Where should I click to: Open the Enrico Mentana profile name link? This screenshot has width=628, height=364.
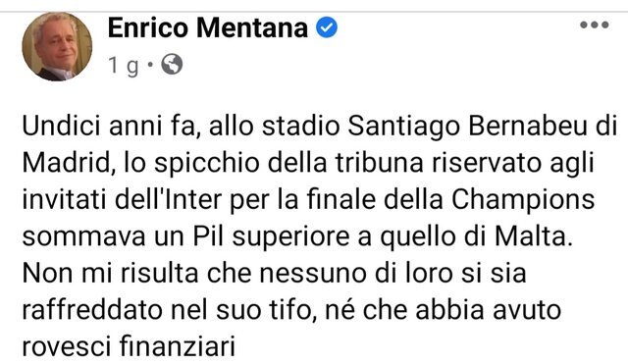208,27
